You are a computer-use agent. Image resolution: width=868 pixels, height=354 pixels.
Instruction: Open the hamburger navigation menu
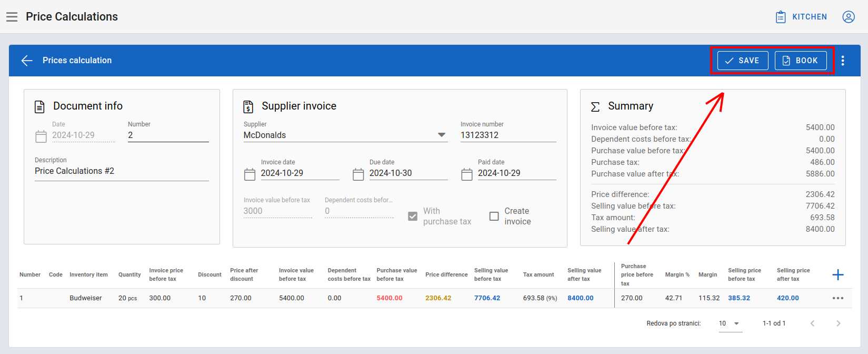(12, 17)
